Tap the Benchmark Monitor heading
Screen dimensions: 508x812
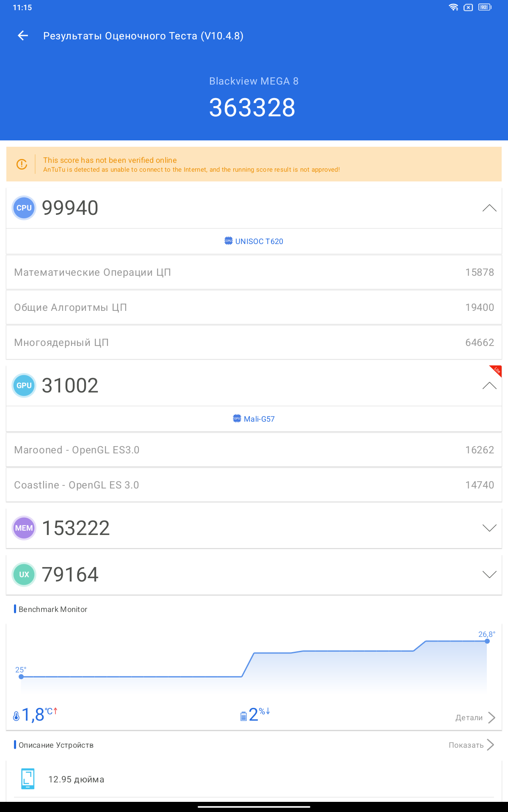[53, 609]
